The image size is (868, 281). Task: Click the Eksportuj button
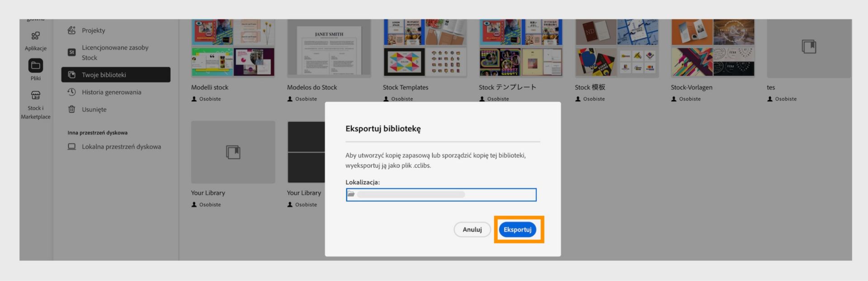518,229
